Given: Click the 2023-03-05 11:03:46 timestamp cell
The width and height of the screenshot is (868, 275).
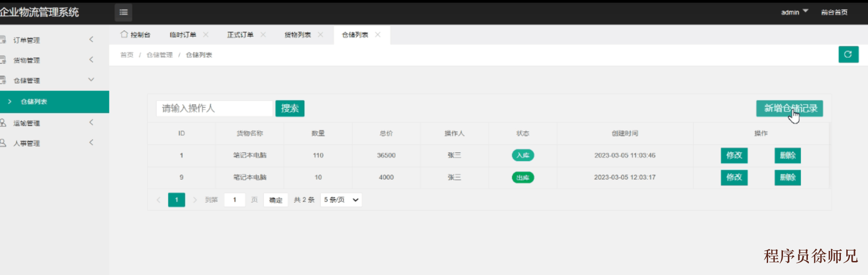Looking at the screenshot, I should click(625, 155).
